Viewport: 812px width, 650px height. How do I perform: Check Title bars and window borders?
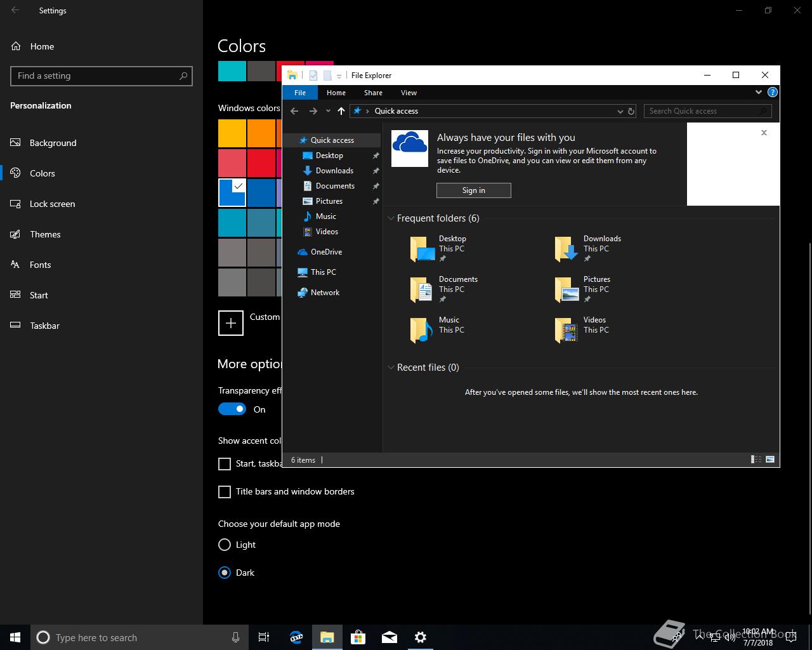coord(225,492)
